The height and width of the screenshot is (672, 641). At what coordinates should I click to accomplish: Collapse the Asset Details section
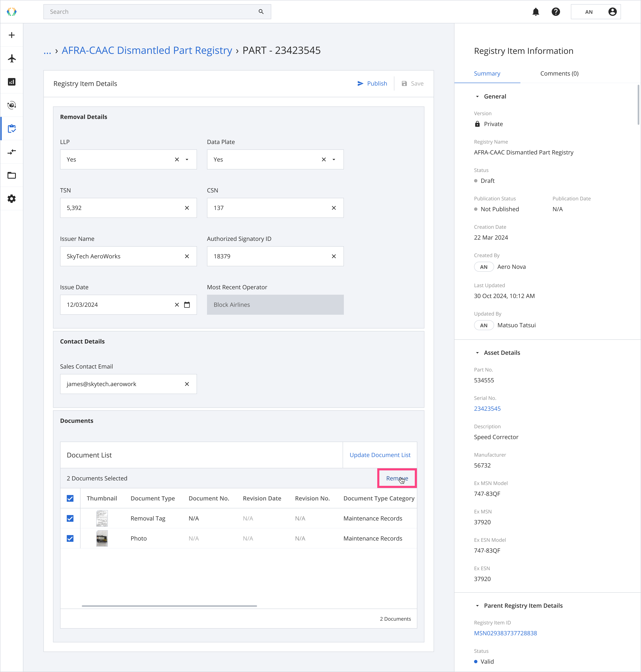coord(477,353)
